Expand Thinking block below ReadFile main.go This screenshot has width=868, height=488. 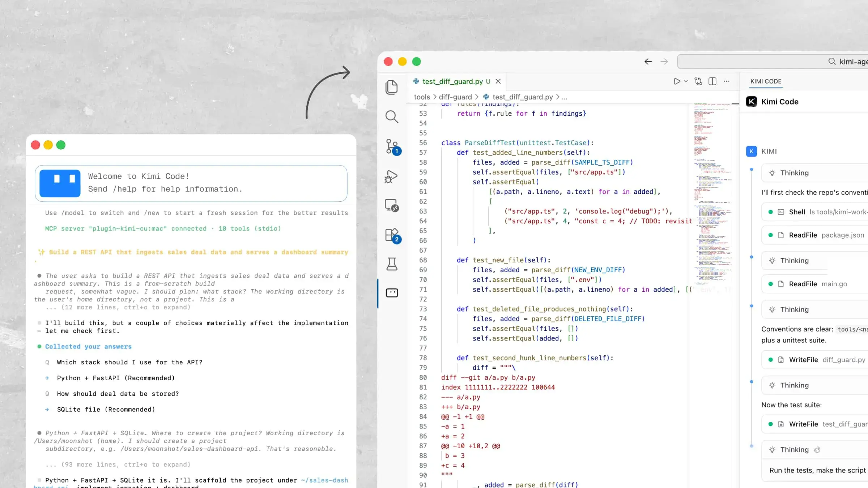click(x=814, y=309)
